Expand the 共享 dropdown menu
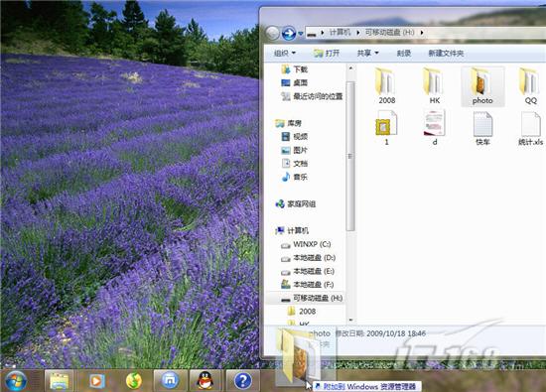The image size is (546, 392). [367, 54]
